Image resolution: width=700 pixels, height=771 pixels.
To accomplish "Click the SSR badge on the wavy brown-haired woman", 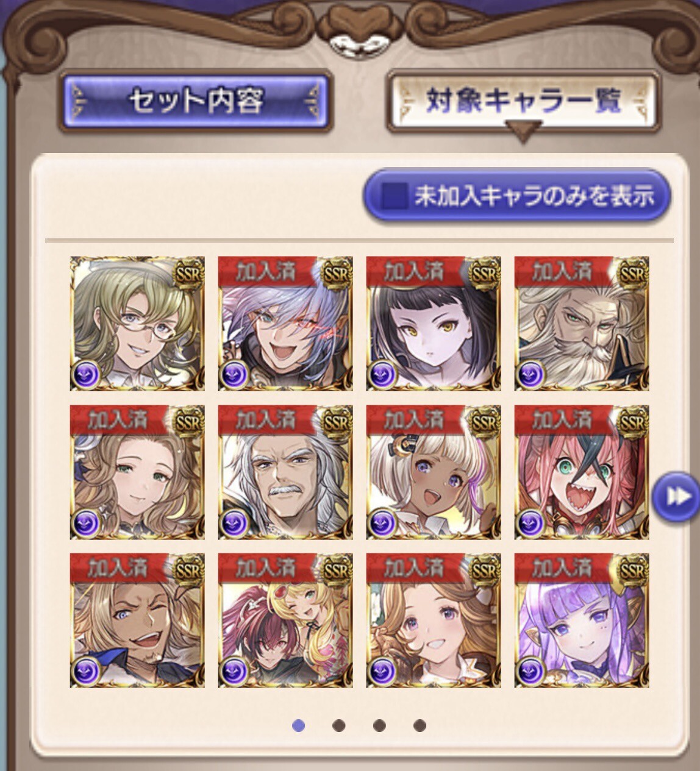I will [188, 422].
